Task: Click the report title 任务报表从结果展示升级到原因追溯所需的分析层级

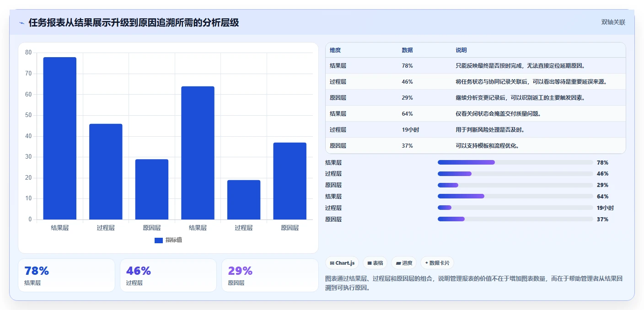Action: coord(134,22)
